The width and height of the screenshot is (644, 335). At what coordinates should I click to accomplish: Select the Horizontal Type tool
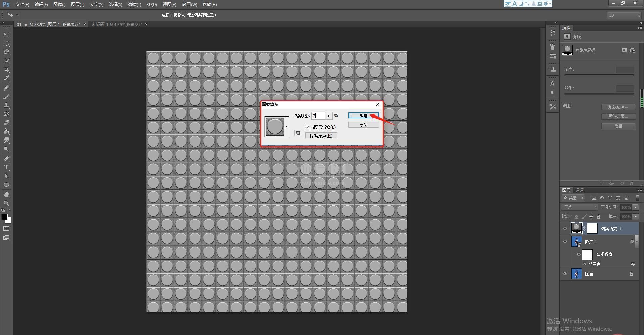(6, 167)
